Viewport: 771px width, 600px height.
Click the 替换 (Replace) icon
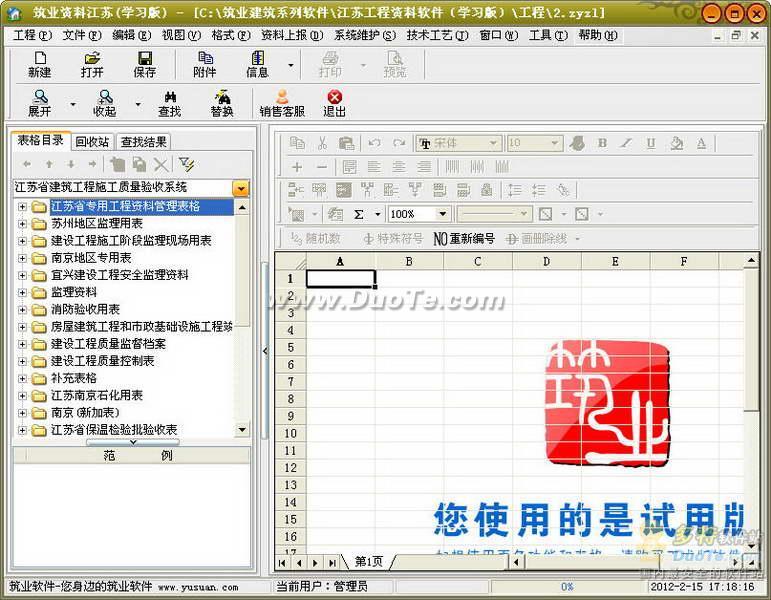click(x=222, y=103)
